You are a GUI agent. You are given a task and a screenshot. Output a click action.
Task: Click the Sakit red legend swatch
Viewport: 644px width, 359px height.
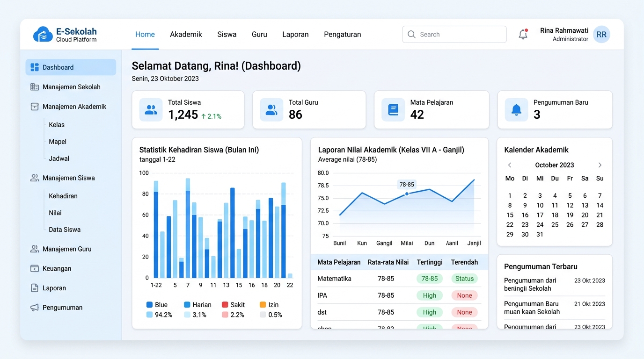click(225, 305)
